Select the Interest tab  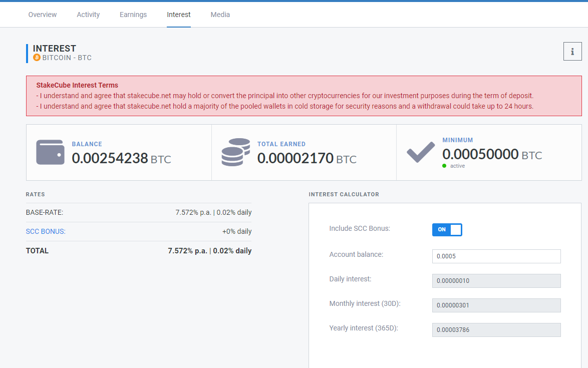[x=178, y=15]
